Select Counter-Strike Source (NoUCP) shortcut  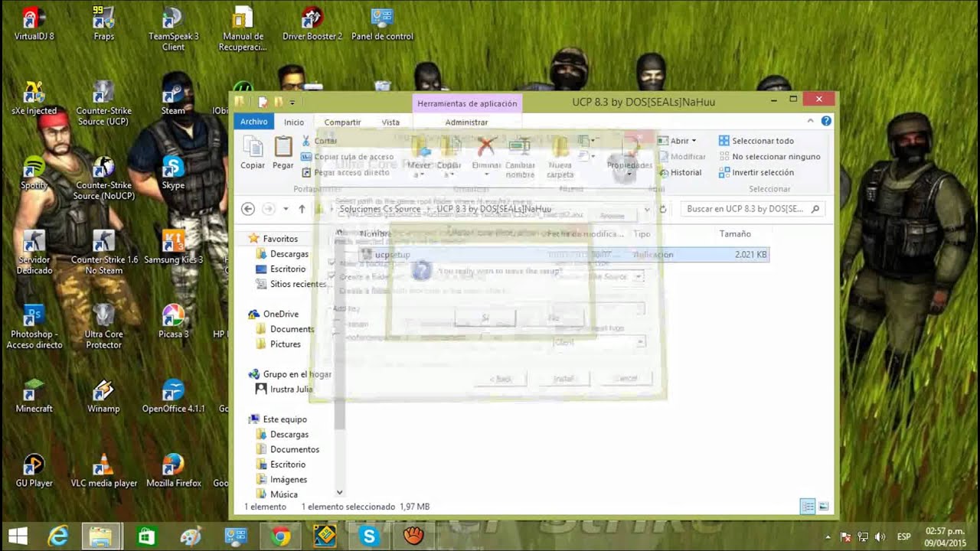pyautogui.click(x=103, y=178)
